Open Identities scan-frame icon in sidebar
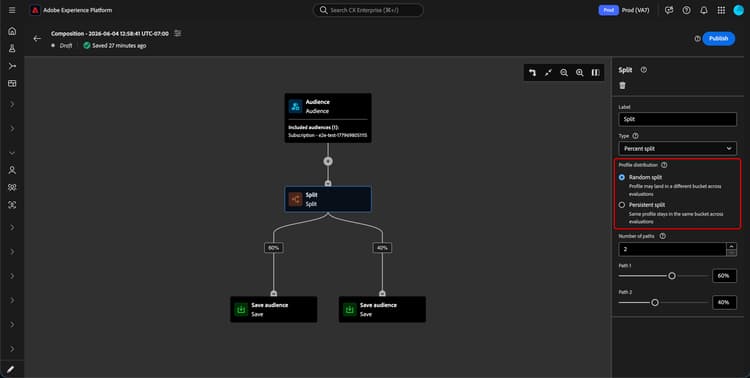 pyautogui.click(x=12, y=205)
